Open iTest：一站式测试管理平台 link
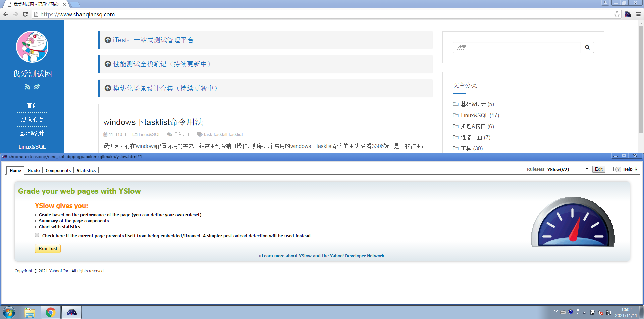 153,40
